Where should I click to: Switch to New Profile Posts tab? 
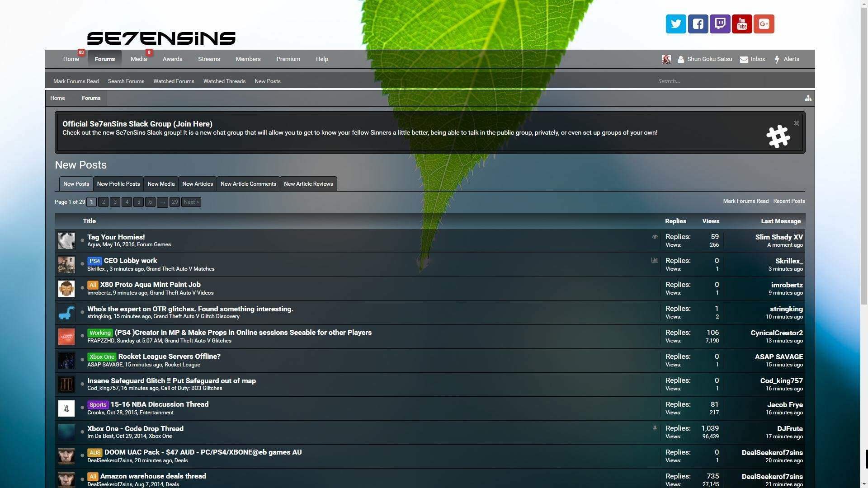pos(118,184)
